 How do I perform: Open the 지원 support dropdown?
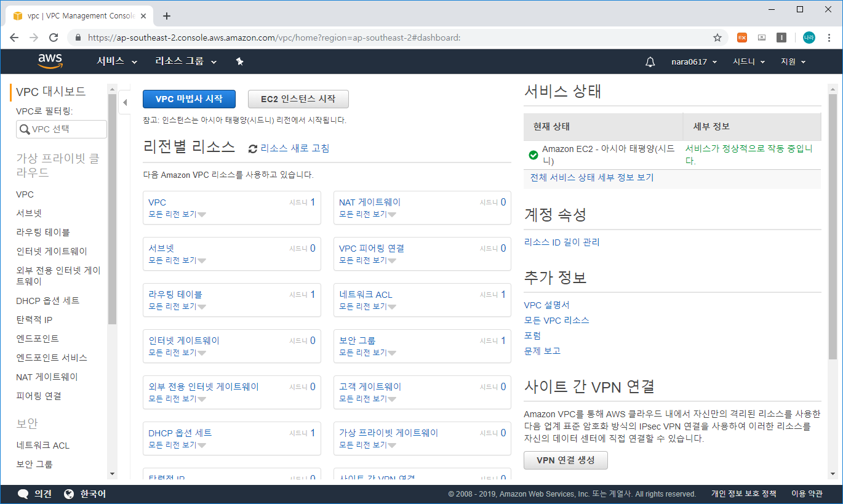click(793, 62)
